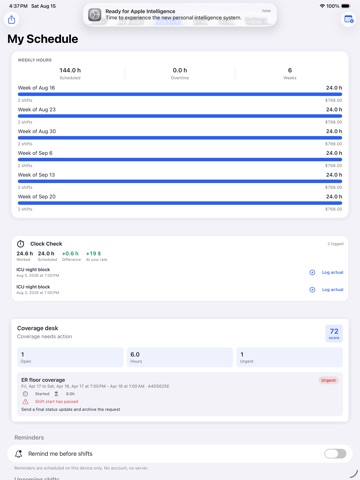Log actual hours for Aug 3 ICU night block
The width and height of the screenshot is (360, 480).
coord(332,290)
